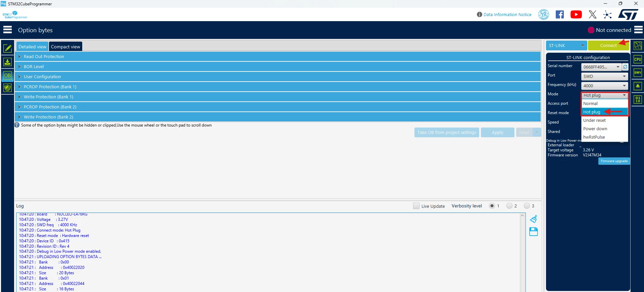Click the green Connect button

point(608,45)
